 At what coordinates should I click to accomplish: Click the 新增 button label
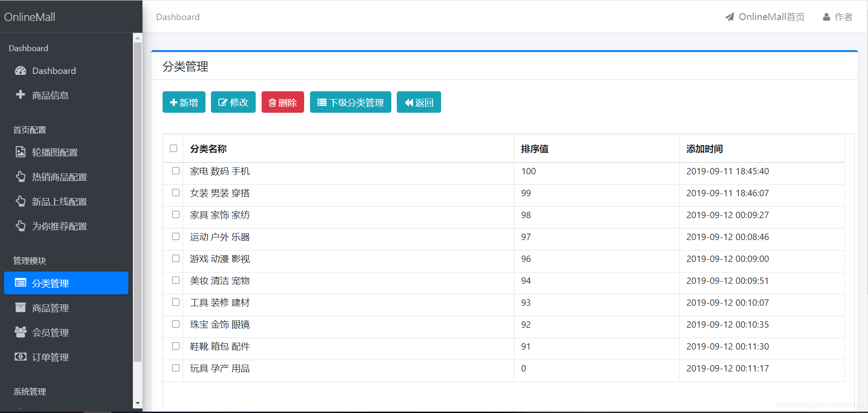pyautogui.click(x=189, y=103)
